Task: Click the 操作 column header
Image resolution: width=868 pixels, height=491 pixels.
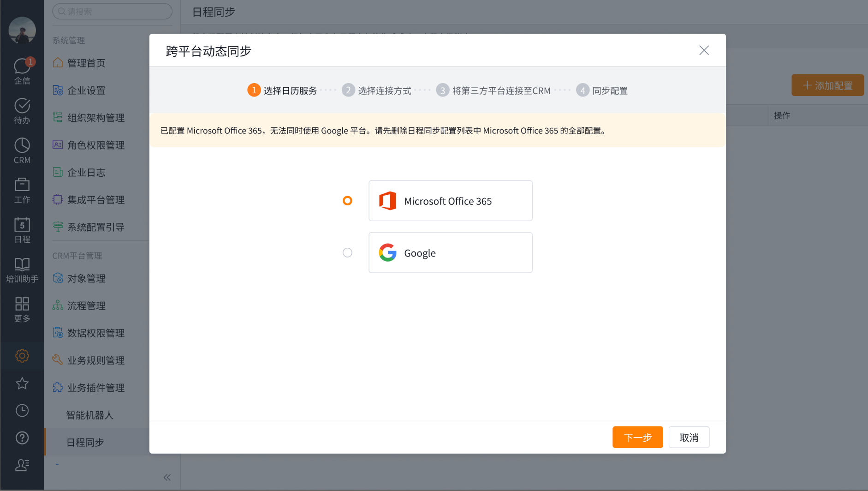Action: tap(782, 115)
